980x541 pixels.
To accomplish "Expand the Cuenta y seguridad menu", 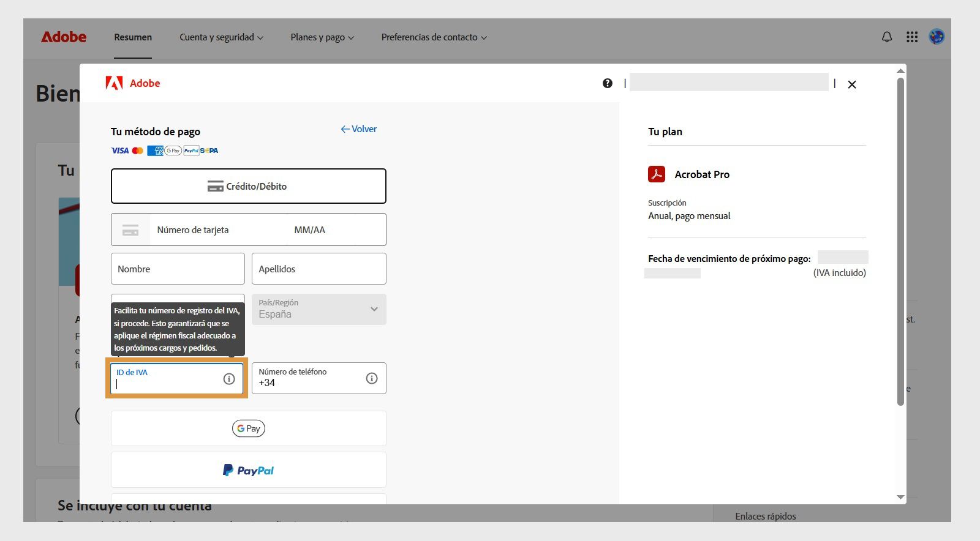I will 221,37.
